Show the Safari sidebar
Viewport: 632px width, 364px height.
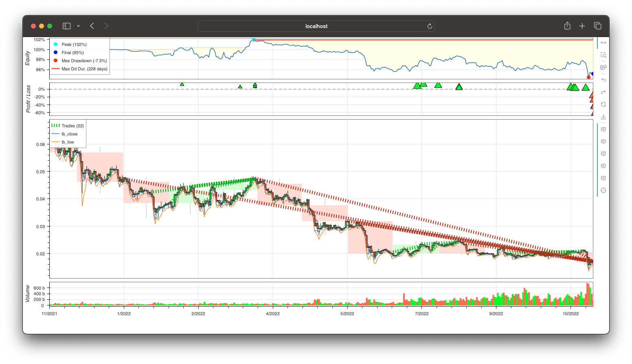67,26
